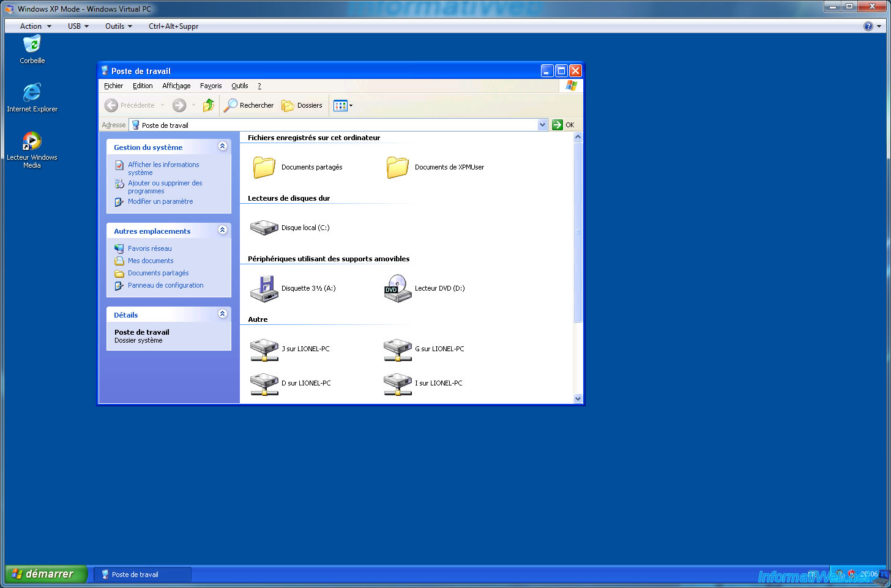Open the Affichage menu
Screen dimensions: 891x588
(x=176, y=86)
